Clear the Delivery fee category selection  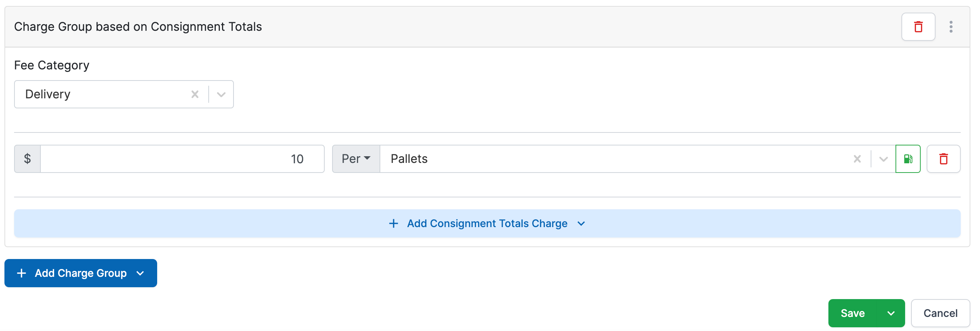[x=195, y=94]
